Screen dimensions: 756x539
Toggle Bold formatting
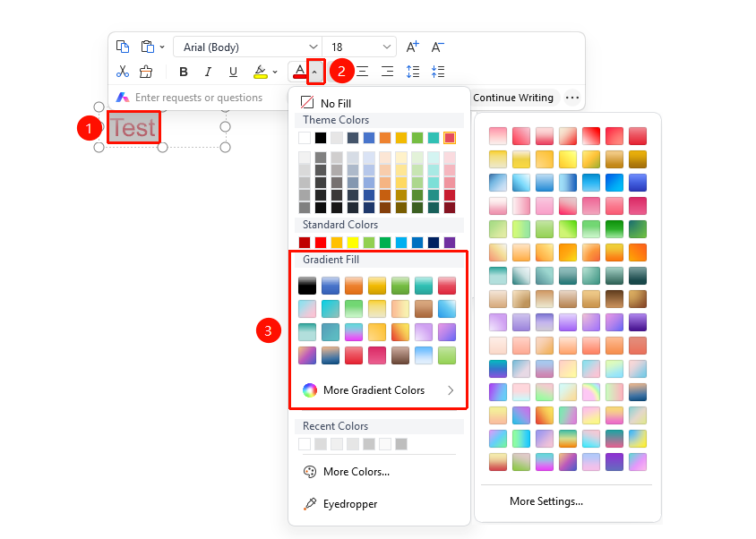(184, 72)
